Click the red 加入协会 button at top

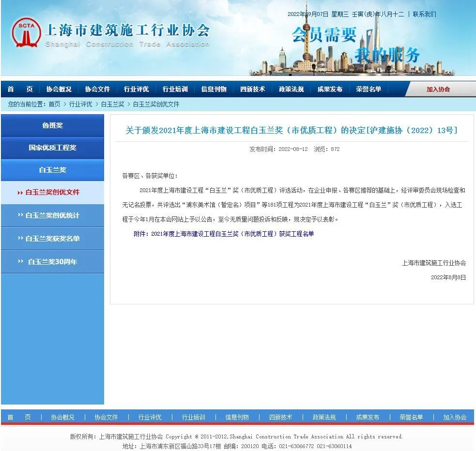tap(438, 90)
